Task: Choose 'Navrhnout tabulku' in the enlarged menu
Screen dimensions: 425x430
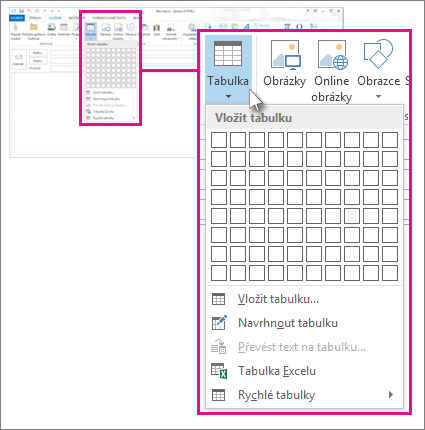Action: click(x=304, y=323)
